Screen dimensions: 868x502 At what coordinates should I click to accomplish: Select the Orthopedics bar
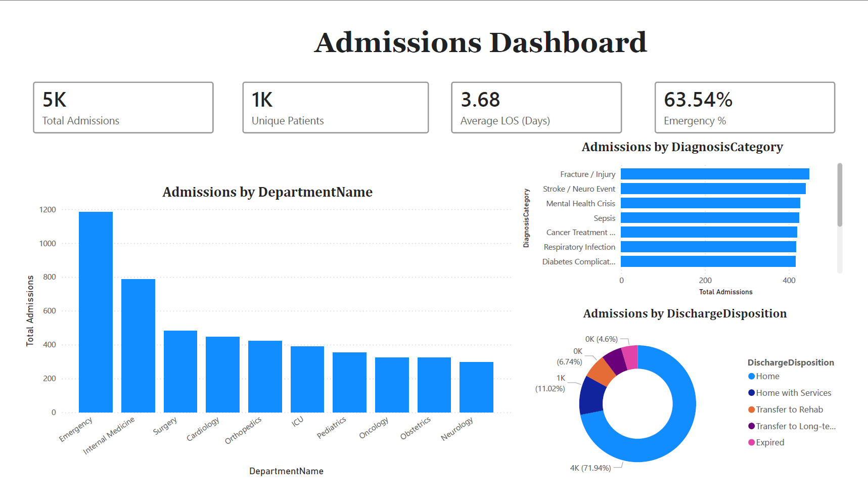coord(265,377)
